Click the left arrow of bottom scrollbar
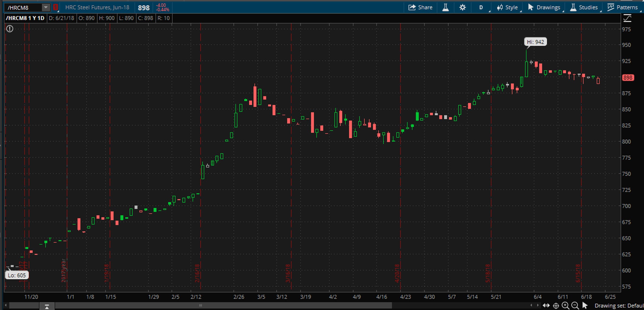Viewport: 644px width, 310px height. 6,305
